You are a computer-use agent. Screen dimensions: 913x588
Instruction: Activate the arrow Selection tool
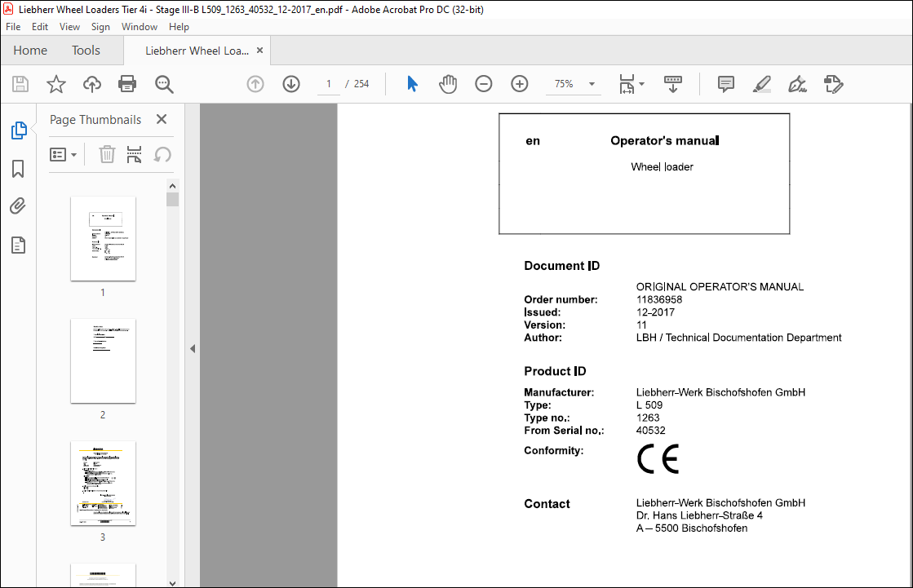[x=412, y=85]
